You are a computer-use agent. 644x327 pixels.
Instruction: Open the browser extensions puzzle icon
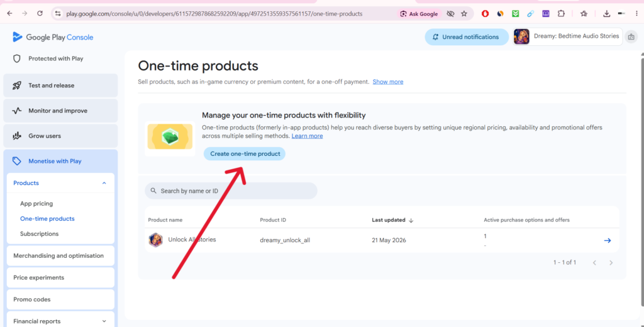pos(561,14)
